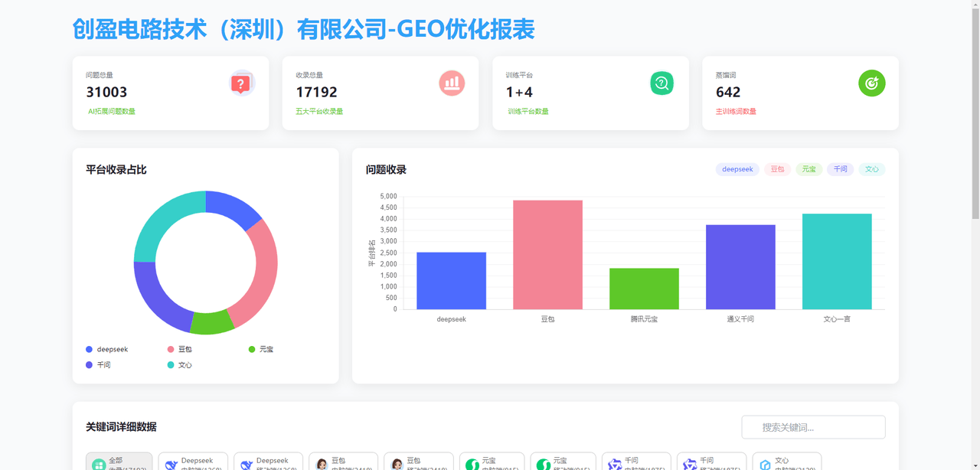Toggle 文心 visibility in 问题收录 legend
Image resolution: width=980 pixels, height=470 pixels.
click(872, 169)
